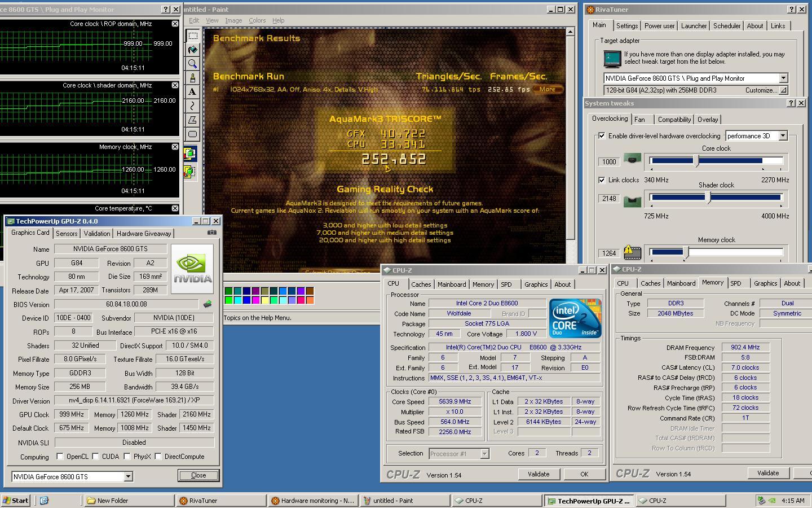This screenshot has width=812, height=508.
Task: Open the Customize arrow button in RivaTuner
Action: tap(783, 90)
